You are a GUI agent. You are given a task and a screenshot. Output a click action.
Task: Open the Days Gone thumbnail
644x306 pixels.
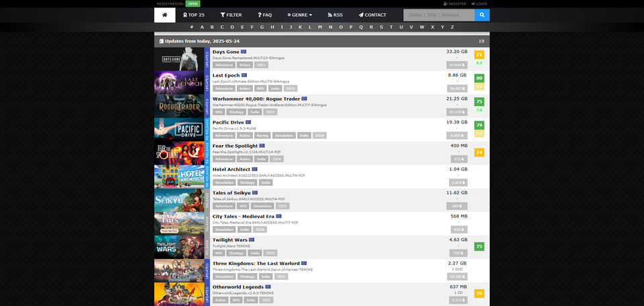tap(179, 59)
